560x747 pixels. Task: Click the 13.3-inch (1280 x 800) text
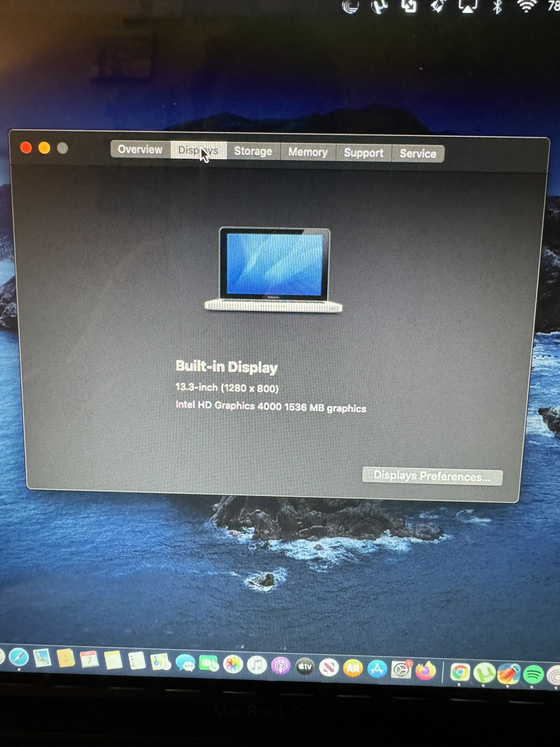pos(227,388)
